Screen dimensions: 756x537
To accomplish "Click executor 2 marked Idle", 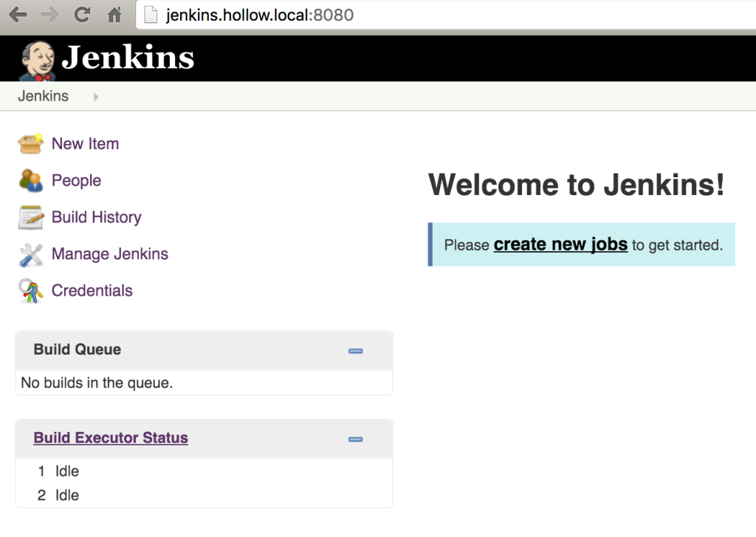I will 67,495.
